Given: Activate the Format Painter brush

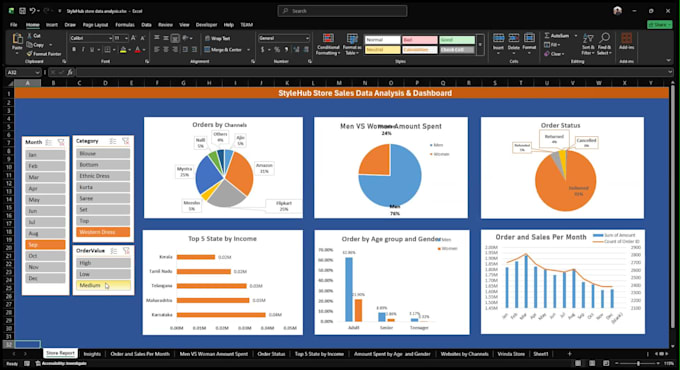Looking at the screenshot, I should (x=29, y=54).
